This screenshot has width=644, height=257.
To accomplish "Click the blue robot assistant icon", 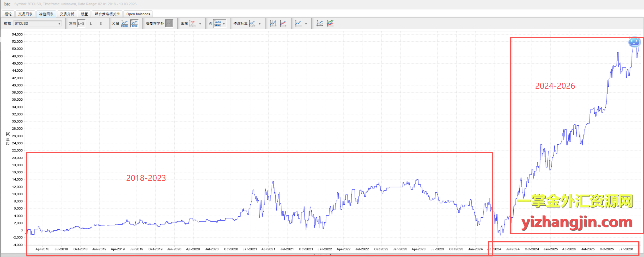I will click(634, 42).
